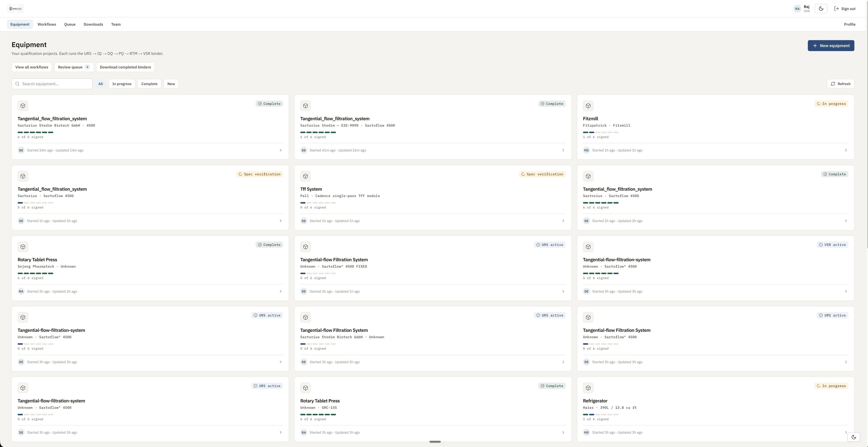The width and height of the screenshot is (868, 447).
Task: Click cube icon on VSR active card
Action: coord(588,247)
